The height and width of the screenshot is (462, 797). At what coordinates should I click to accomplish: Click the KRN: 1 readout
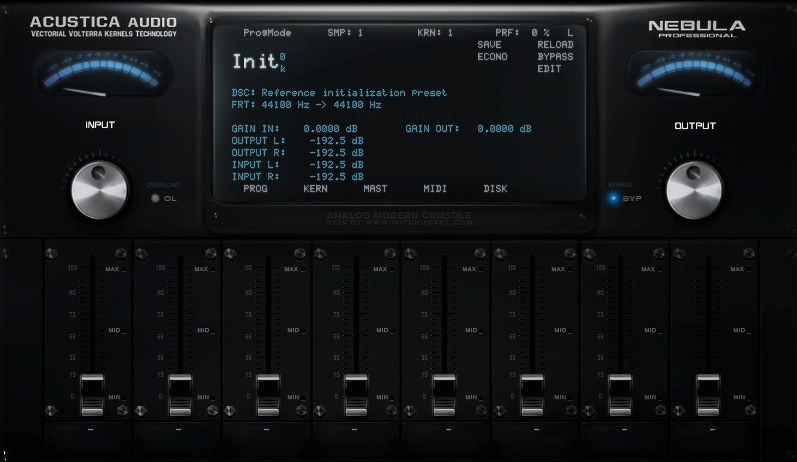(x=435, y=33)
